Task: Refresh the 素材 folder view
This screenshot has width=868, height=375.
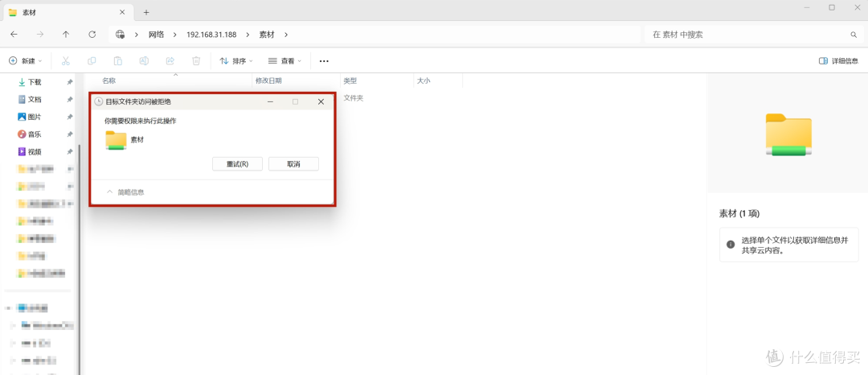Action: 92,35
